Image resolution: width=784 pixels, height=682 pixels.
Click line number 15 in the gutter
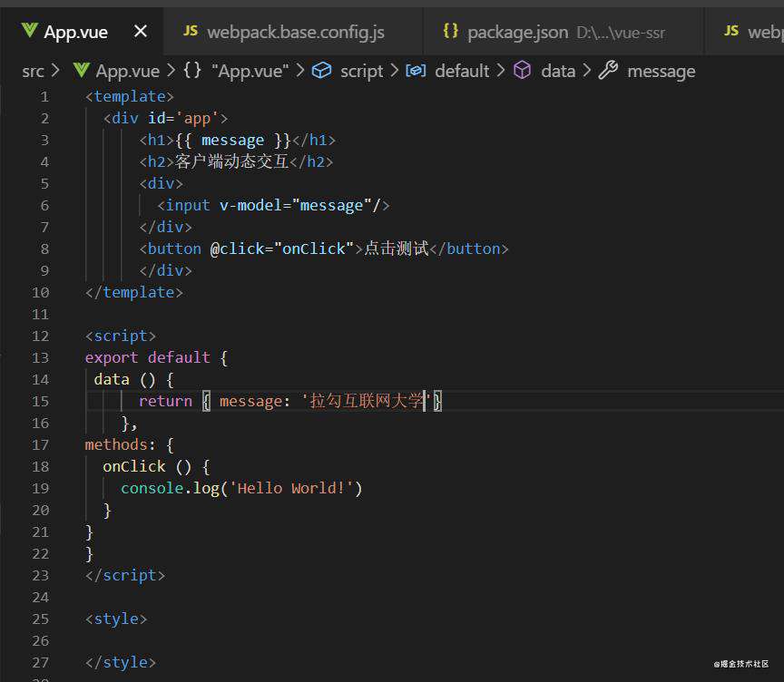coord(41,401)
